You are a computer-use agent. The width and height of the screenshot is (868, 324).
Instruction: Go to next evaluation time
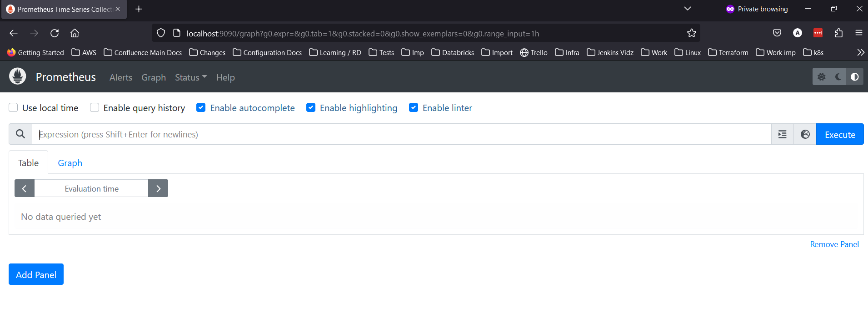coord(158,188)
